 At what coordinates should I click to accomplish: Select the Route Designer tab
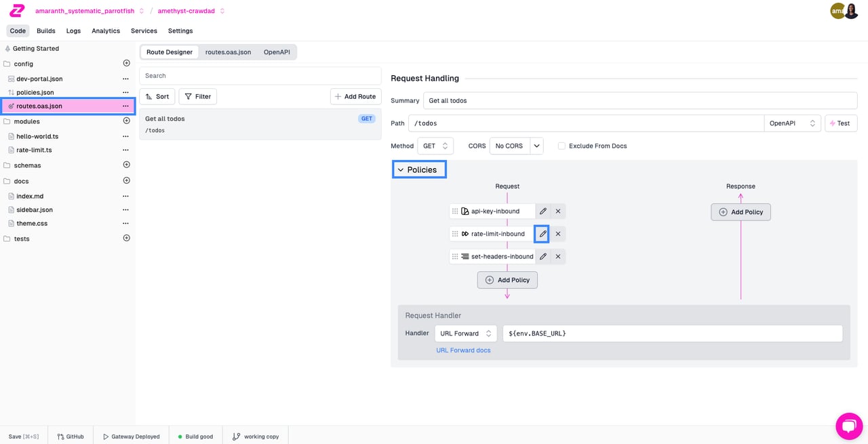click(170, 52)
